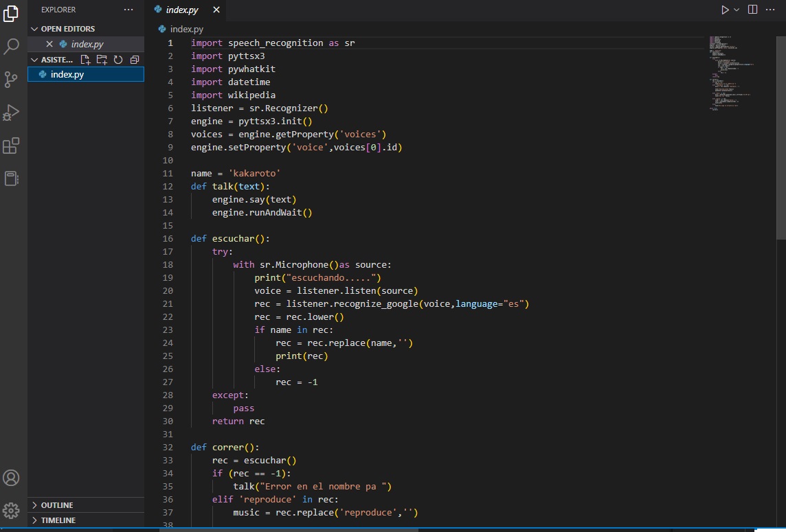
Task: Collapse all folders in explorer
Action: pyautogui.click(x=135, y=60)
